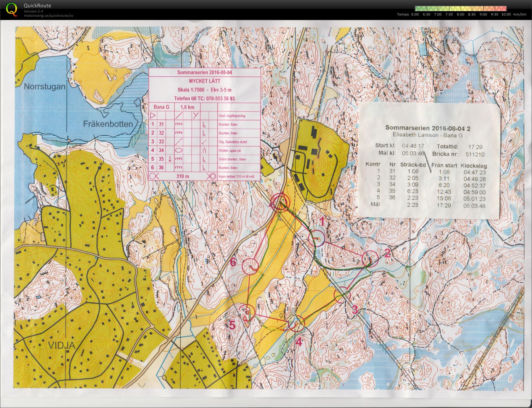Select control circle 1 on the map
Screen dimensions: 532x408
317,238
